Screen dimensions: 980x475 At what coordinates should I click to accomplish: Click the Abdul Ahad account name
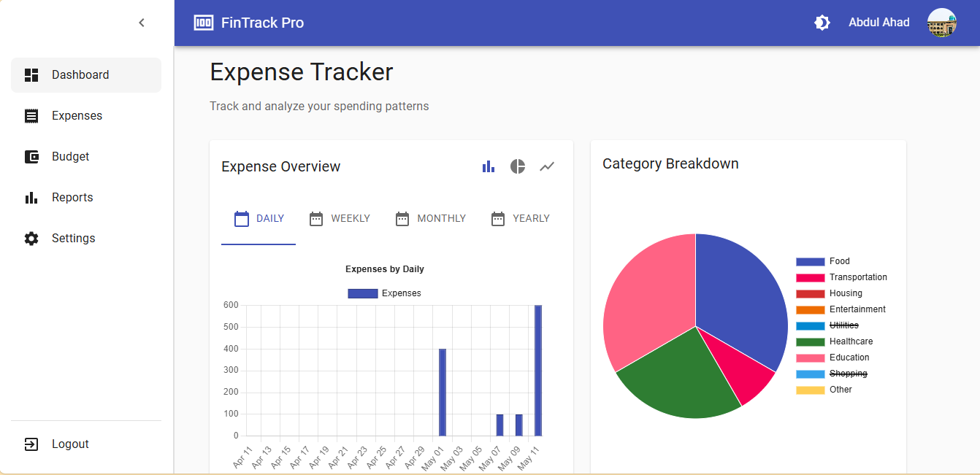[x=878, y=22]
